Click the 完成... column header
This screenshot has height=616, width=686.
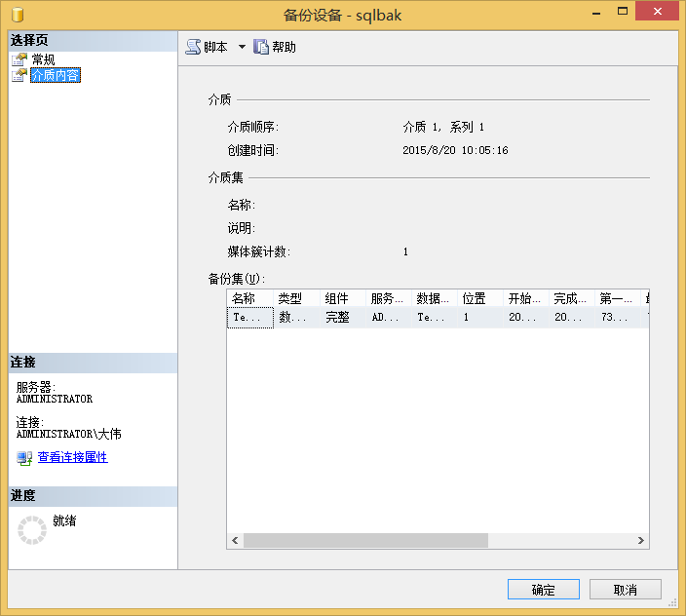pyautogui.click(x=572, y=298)
